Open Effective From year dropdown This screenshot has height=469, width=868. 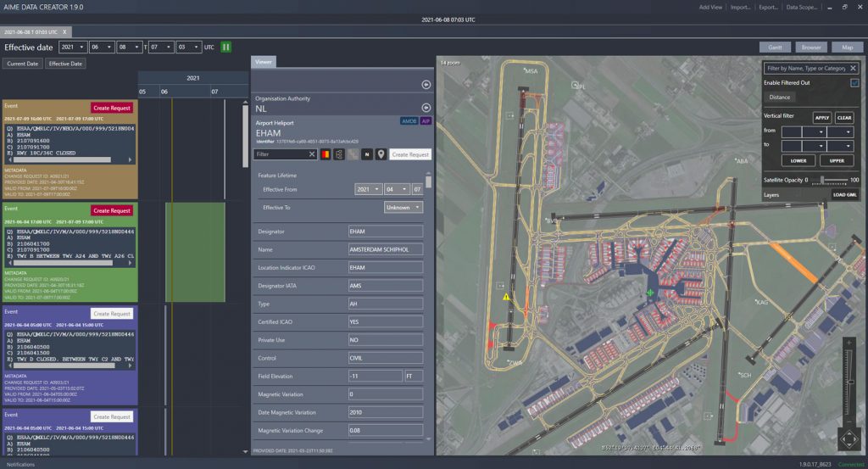coord(368,189)
